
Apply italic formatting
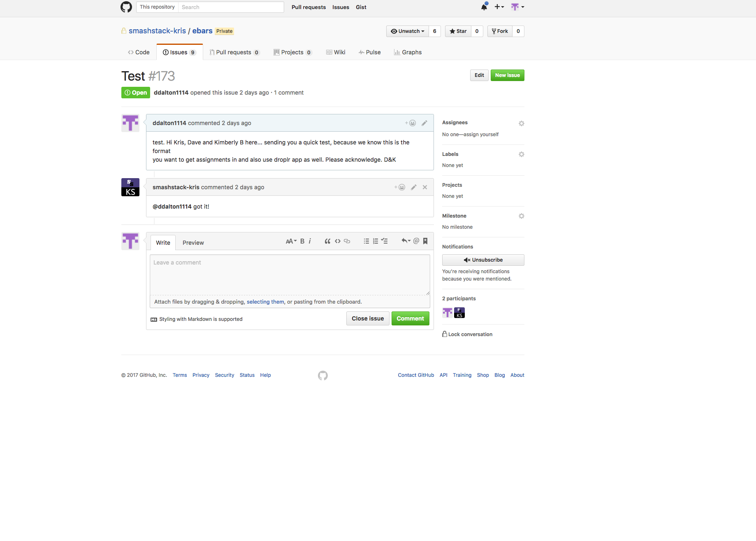pos(310,241)
